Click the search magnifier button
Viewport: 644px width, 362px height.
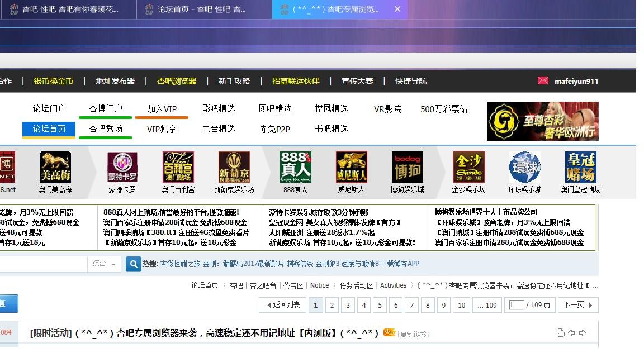134,264
